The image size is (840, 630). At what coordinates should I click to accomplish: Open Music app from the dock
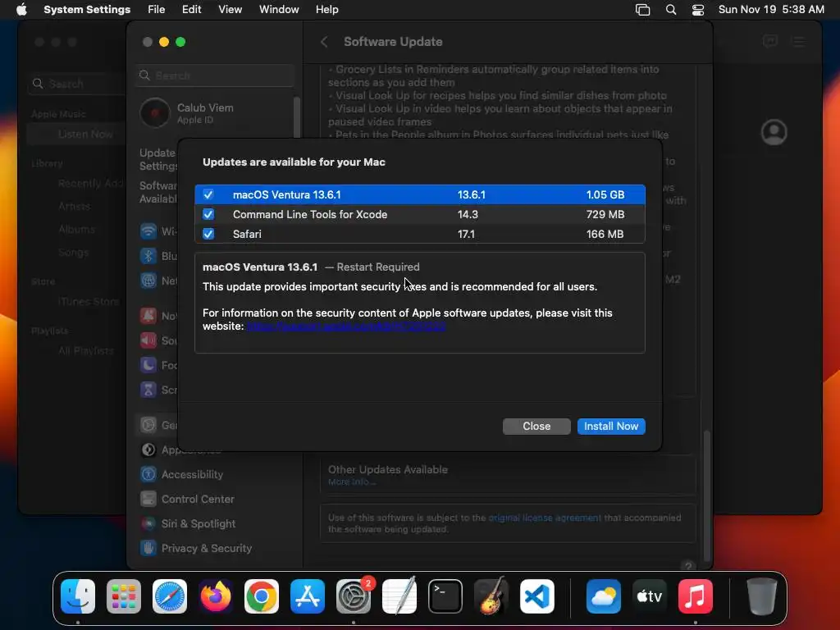(696, 596)
